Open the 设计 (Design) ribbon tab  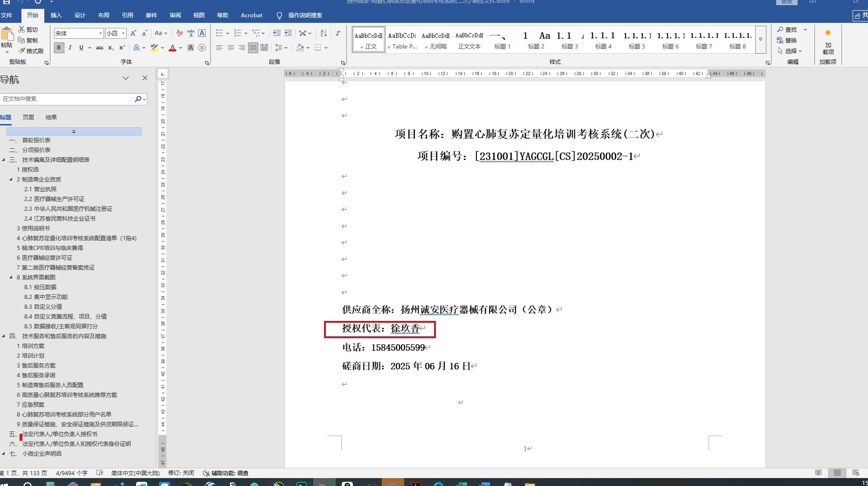(x=80, y=15)
